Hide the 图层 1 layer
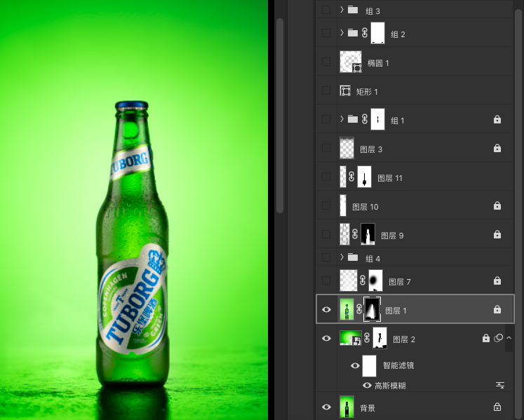 326,309
